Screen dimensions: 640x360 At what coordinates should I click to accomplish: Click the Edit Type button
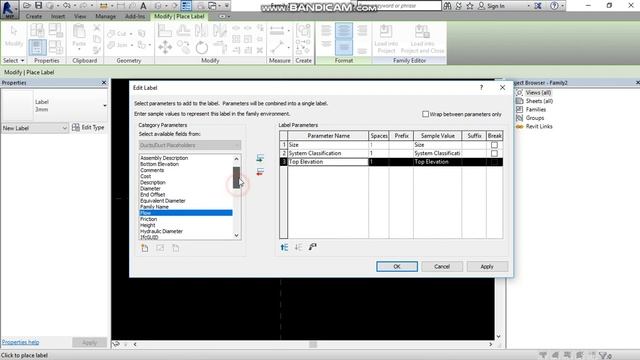(x=88, y=127)
